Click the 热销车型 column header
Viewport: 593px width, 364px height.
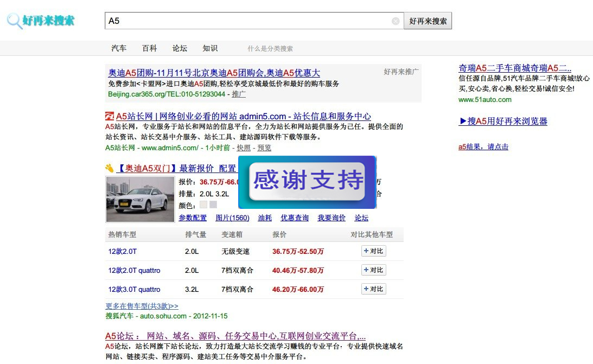(122, 234)
